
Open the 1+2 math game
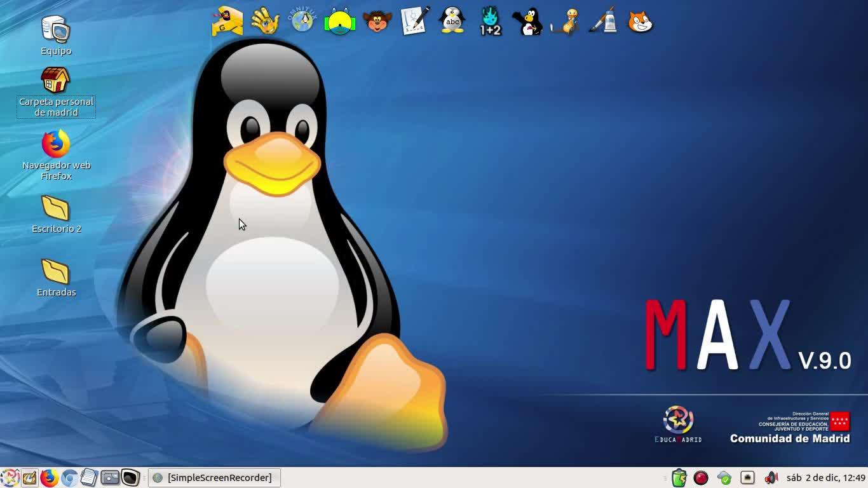coord(490,21)
